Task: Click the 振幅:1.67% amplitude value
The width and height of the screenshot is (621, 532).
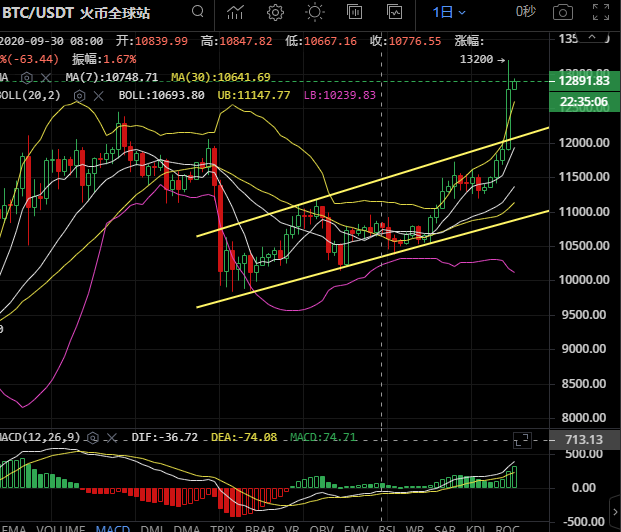Action: coord(104,59)
